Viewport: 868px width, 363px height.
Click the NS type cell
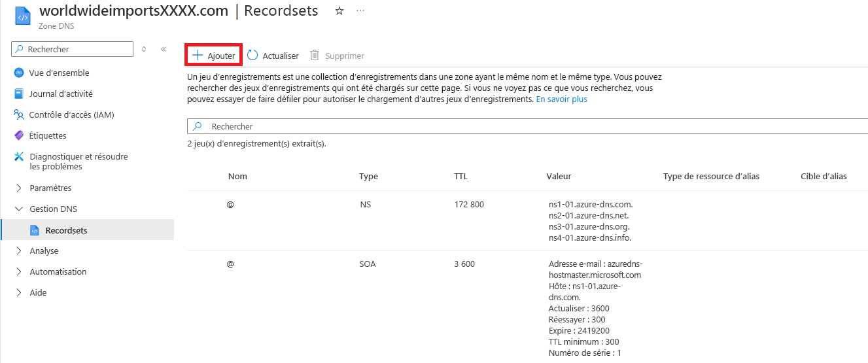pos(365,205)
